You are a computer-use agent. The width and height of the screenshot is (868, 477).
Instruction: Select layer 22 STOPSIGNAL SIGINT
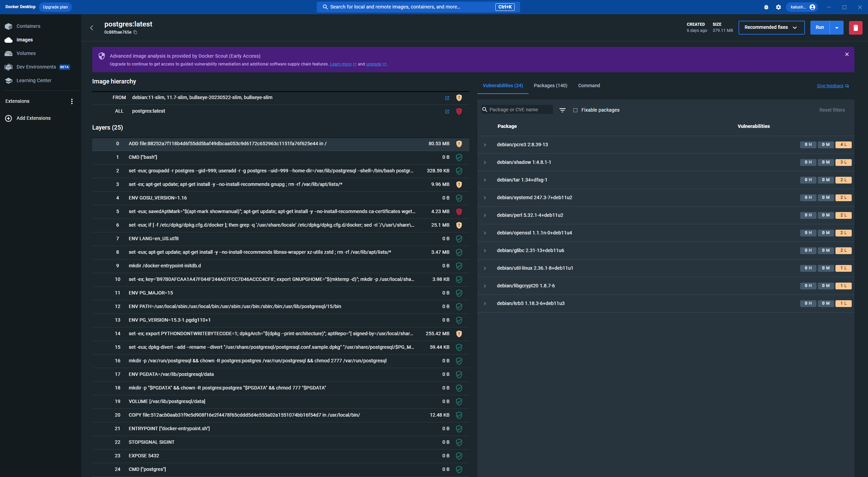click(281, 442)
